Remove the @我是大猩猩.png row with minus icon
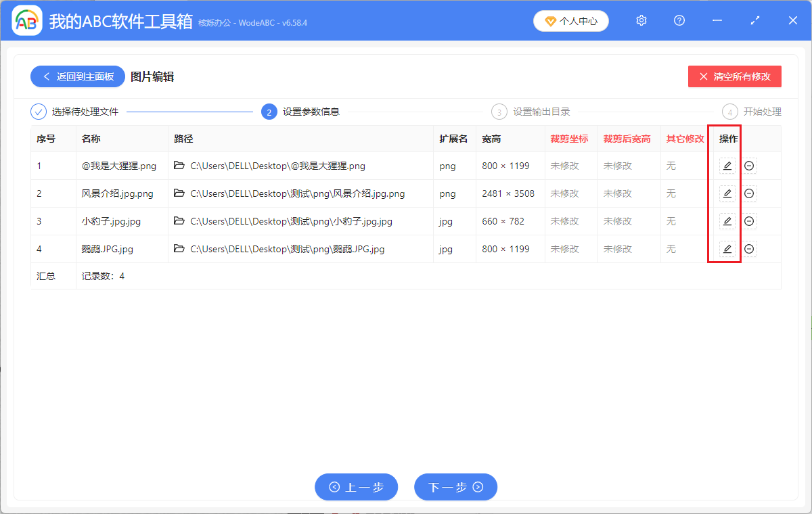 (749, 165)
